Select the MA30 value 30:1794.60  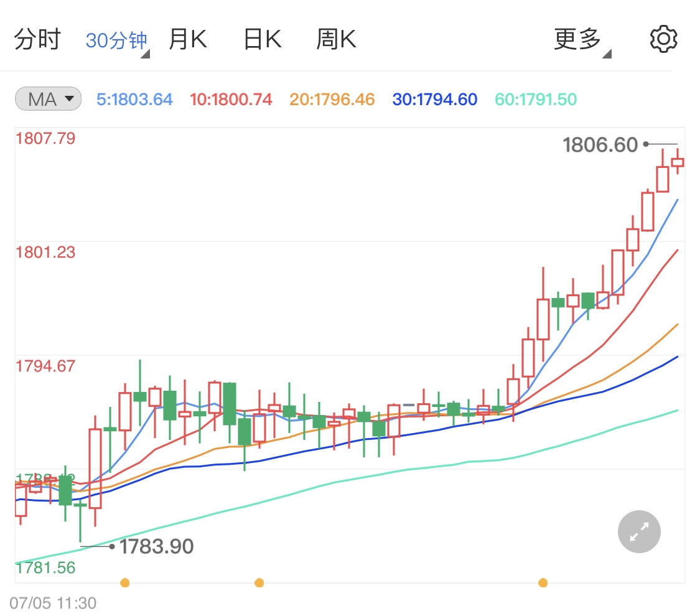(435, 99)
